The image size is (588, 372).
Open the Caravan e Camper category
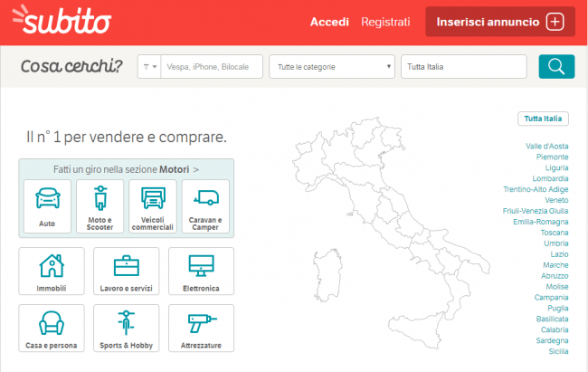[205, 206]
